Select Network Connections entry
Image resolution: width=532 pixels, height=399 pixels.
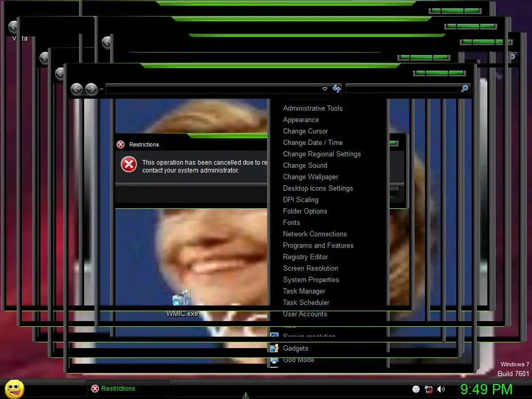pos(315,234)
